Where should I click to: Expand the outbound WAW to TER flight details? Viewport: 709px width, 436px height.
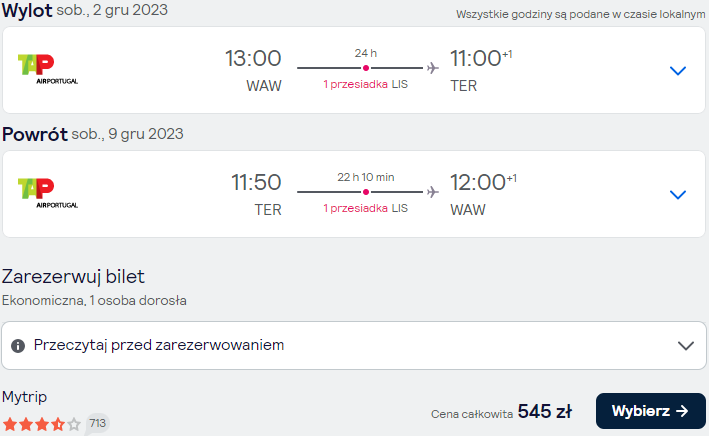coord(677,71)
